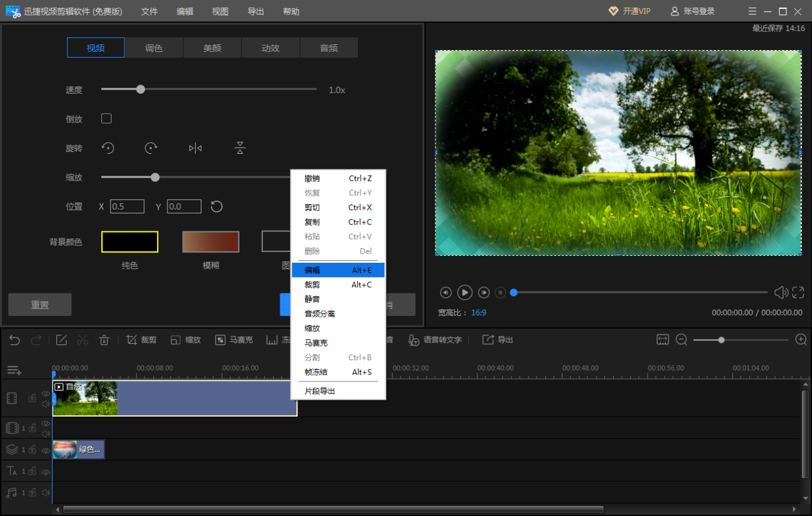Click the horizontal flip icon
This screenshot has width=812, height=516.
click(195, 148)
